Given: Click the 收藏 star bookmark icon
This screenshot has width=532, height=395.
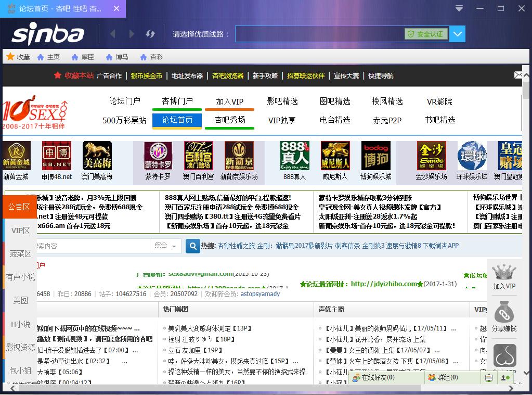Looking at the screenshot, I should click(10, 56).
